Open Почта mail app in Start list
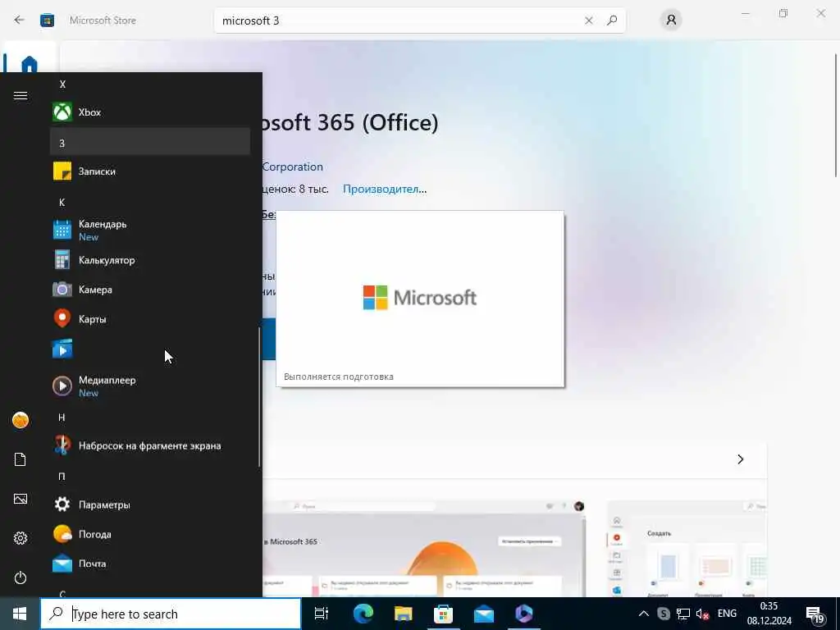This screenshot has height=630, width=840. [x=149, y=564]
